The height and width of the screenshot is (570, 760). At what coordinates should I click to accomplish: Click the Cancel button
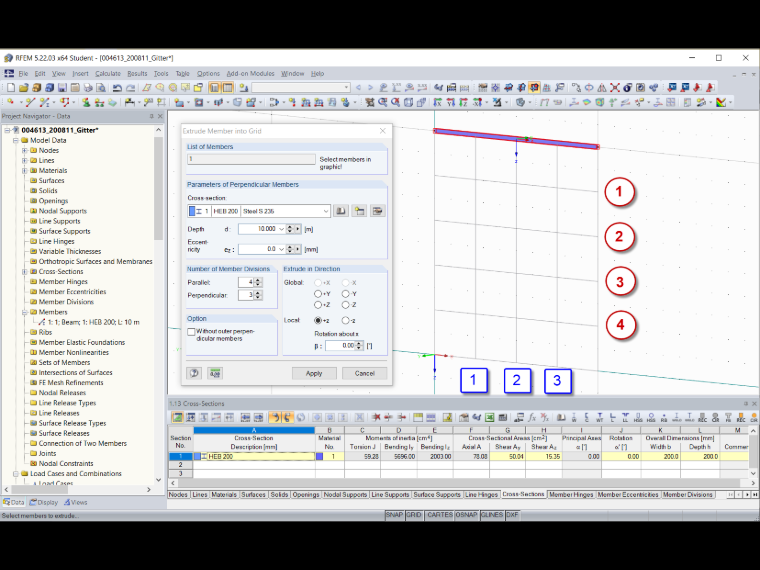click(364, 373)
